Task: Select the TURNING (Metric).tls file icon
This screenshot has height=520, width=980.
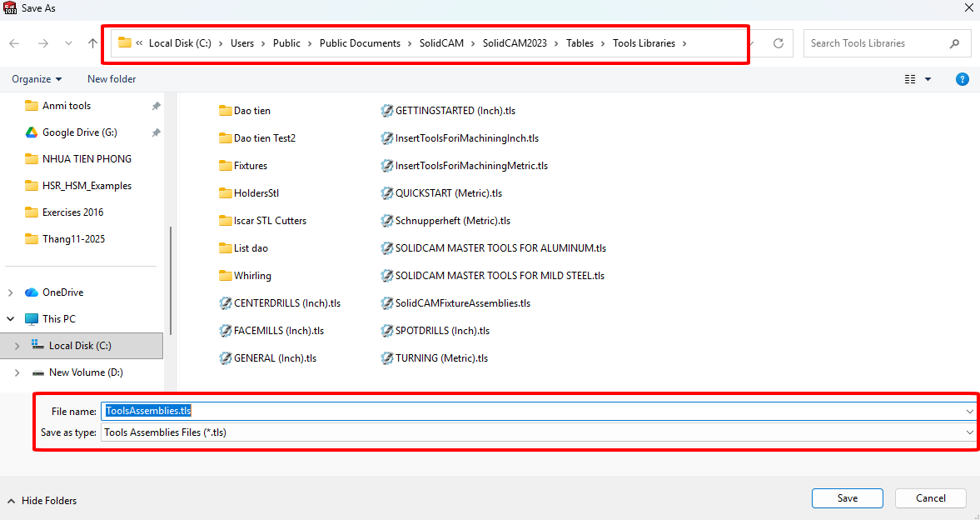Action: (x=387, y=358)
